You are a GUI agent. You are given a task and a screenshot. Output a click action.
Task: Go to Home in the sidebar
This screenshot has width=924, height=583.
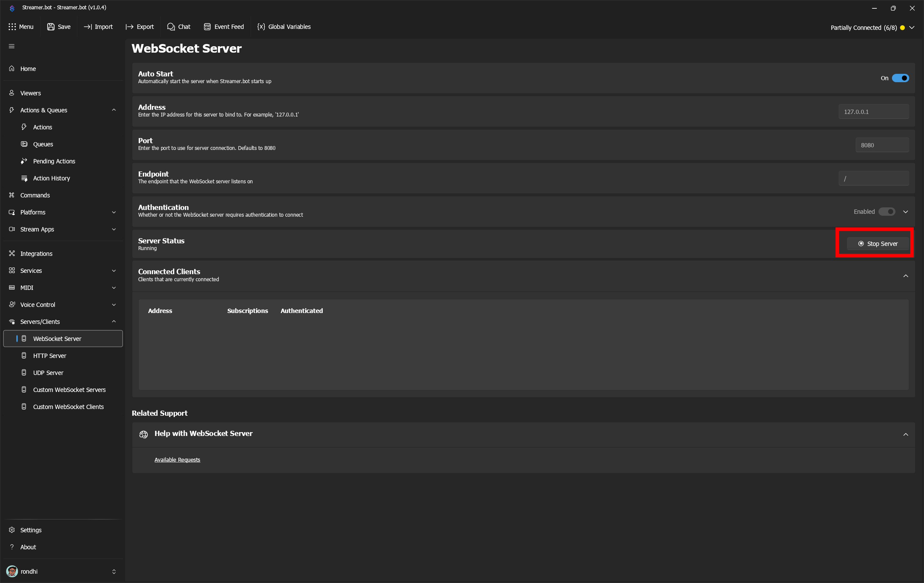point(63,68)
